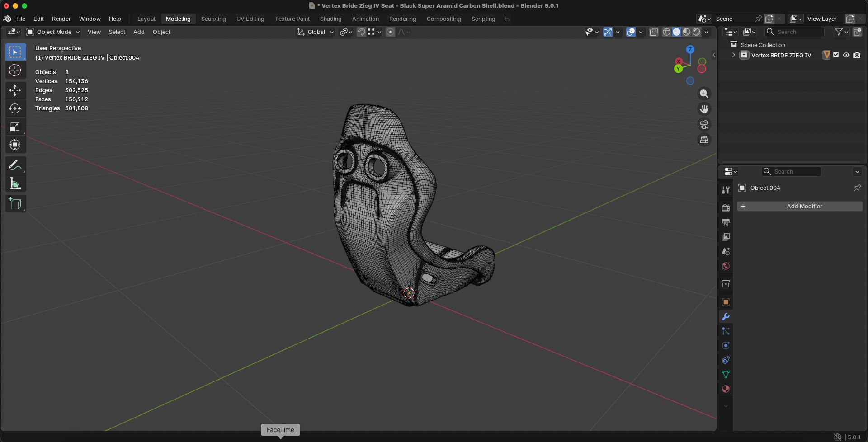This screenshot has width=868, height=442.
Task: Disable rendering of Vertex BRIDE ZIEG IV collection
Action: tap(857, 55)
